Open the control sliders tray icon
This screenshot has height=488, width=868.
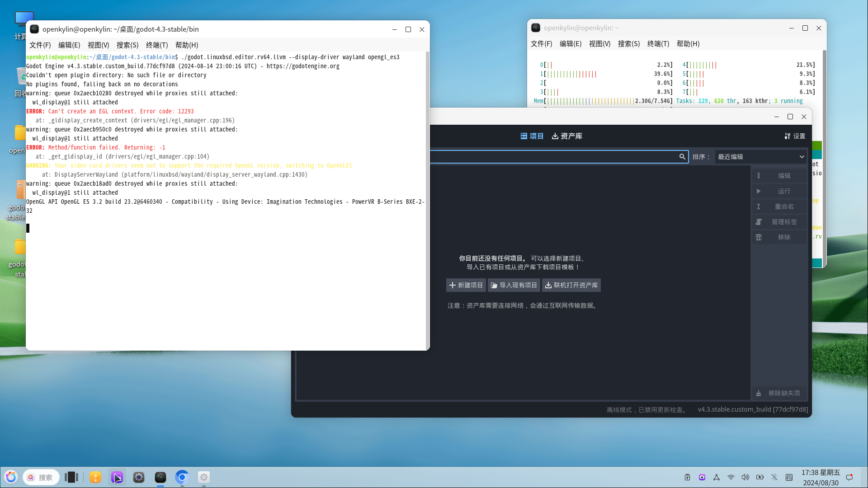pyautogui.click(x=789, y=477)
